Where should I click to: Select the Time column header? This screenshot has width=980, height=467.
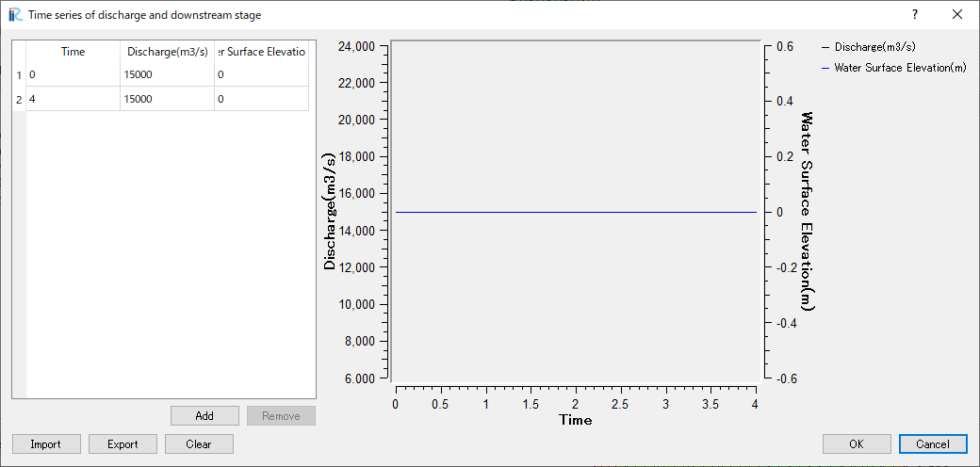click(73, 52)
